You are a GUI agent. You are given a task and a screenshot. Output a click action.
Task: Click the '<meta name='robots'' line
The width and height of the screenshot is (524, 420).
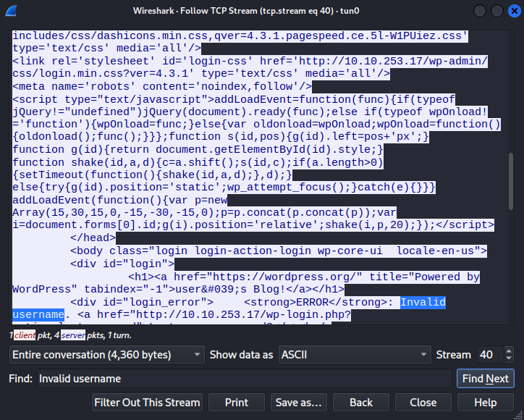click(162, 87)
